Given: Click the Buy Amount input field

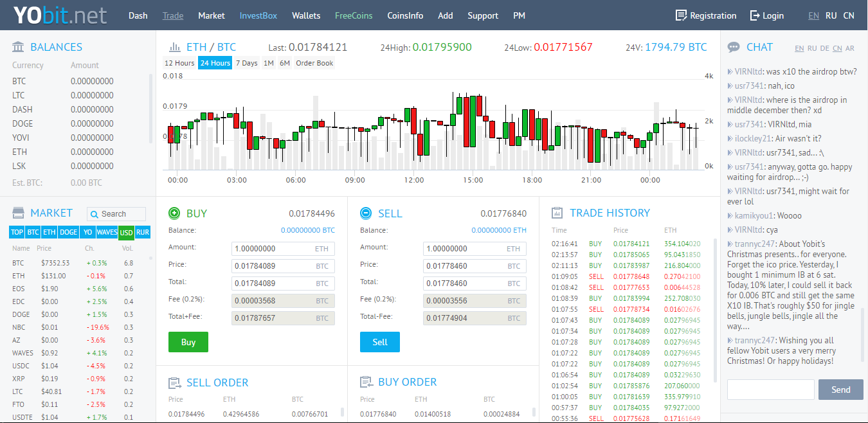Looking at the screenshot, I should 283,249.
